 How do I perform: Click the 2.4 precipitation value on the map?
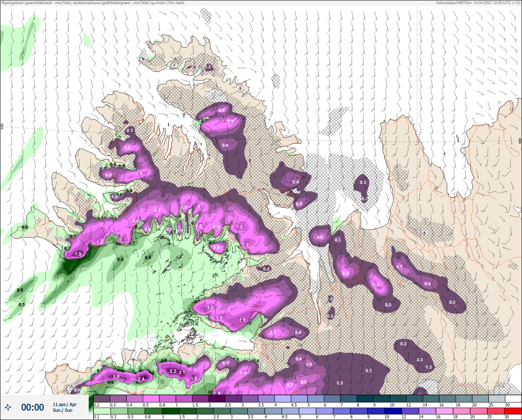tap(142, 379)
